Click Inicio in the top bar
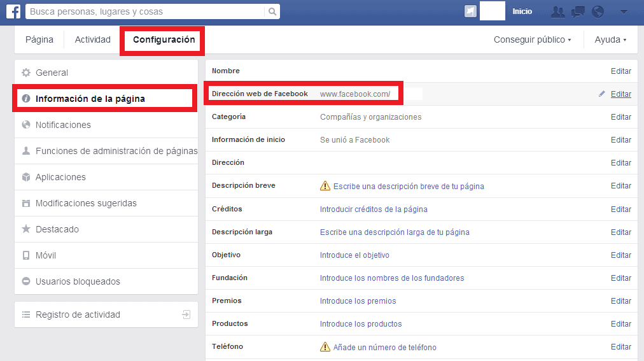 point(522,11)
